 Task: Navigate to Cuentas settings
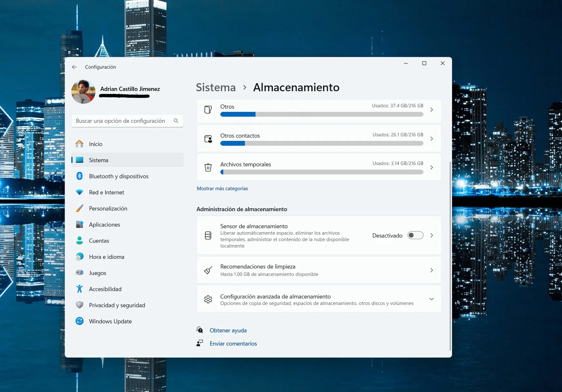pyautogui.click(x=127, y=240)
